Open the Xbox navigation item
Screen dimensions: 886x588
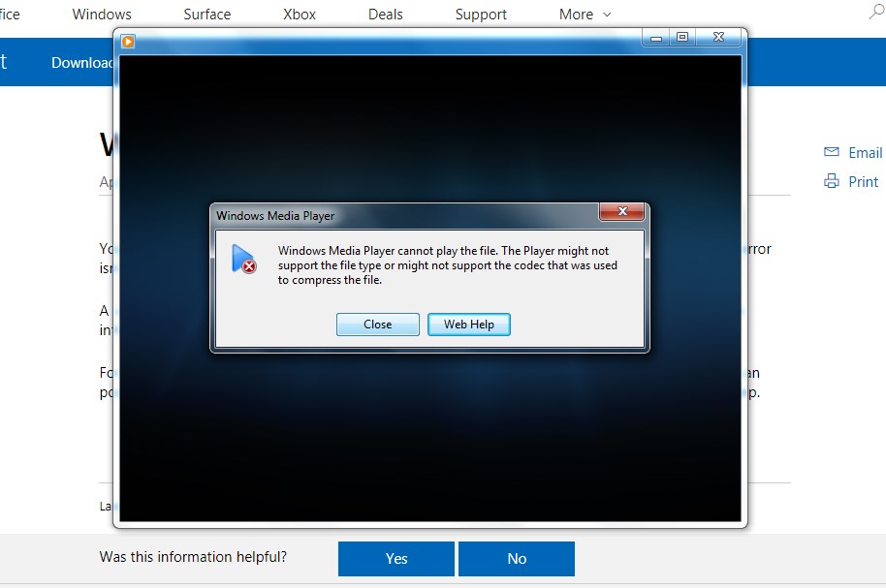click(x=300, y=15)
